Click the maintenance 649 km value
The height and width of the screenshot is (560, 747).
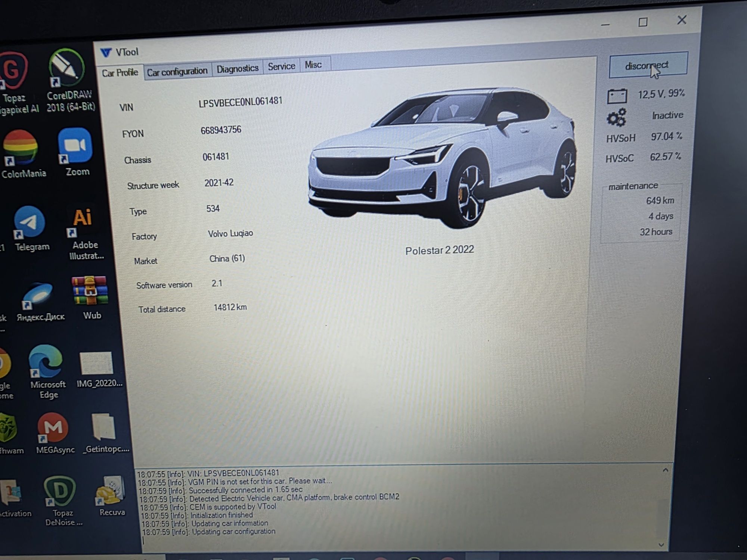(x=660, y=200)
